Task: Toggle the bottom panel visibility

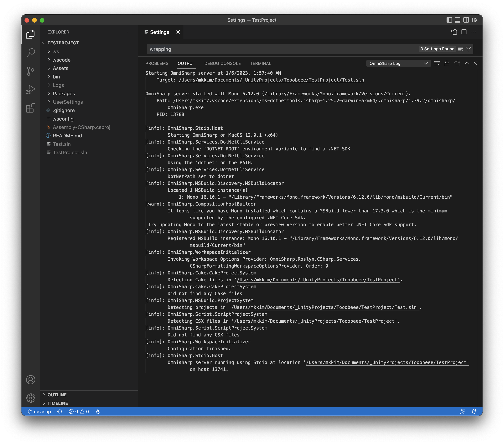Action: [x=458, y=20]
